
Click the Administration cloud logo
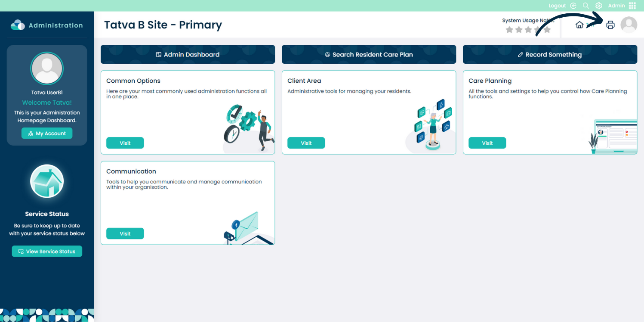coord(18,25)
